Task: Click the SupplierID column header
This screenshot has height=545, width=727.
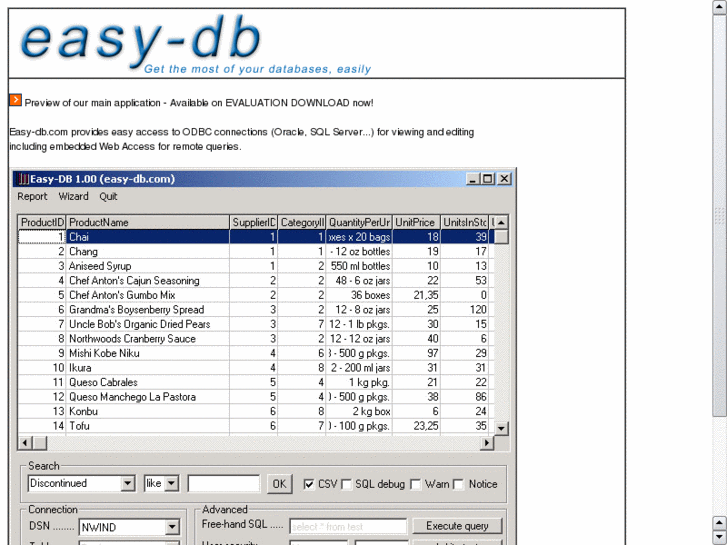Action: [x=254, y=223]
